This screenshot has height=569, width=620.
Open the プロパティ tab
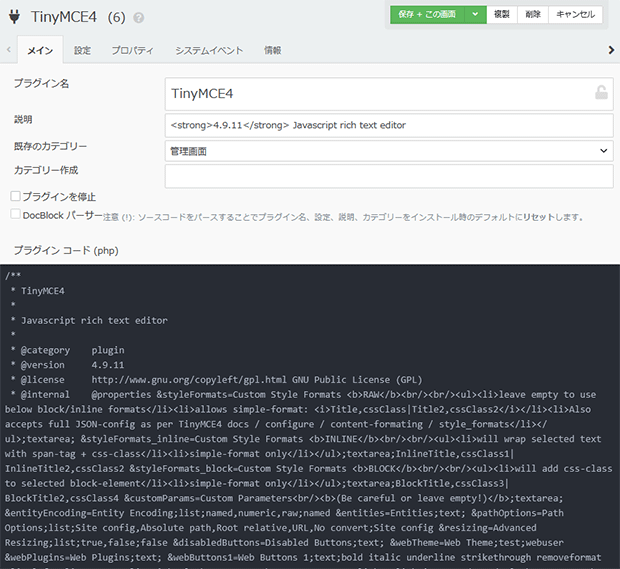(132, 50)
